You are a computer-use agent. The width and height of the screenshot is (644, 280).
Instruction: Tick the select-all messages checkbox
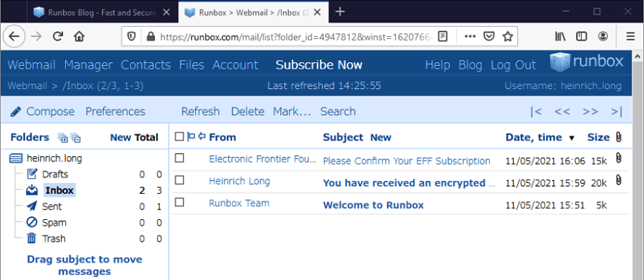(179, 137)
